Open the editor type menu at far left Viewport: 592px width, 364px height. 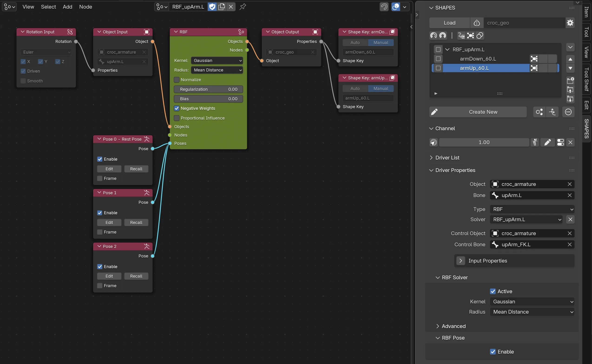coord(9,7)
